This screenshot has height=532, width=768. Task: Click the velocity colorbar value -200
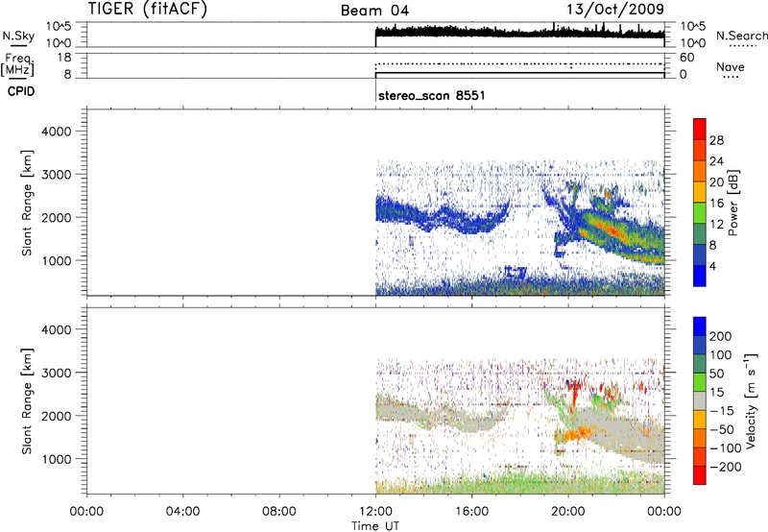click(x=725, y=467)
